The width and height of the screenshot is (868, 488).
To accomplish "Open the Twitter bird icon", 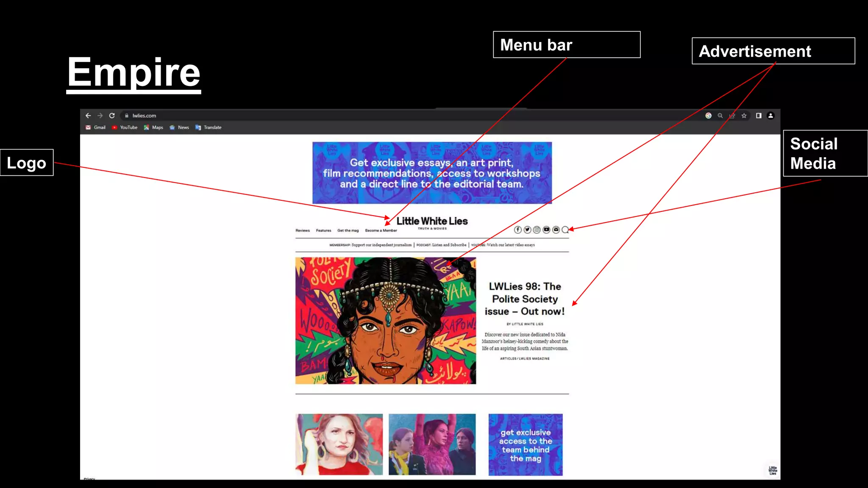I will point(527,230).
